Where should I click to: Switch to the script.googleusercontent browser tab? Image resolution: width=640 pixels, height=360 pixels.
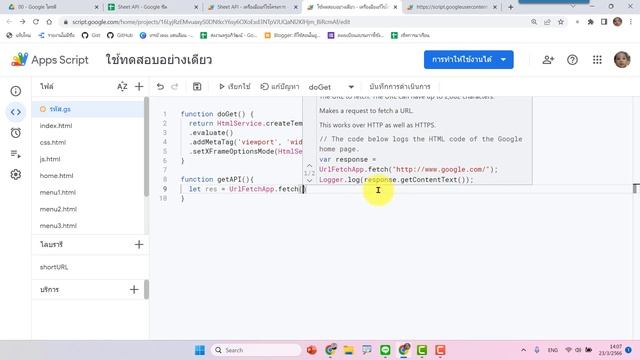pos(452,7)
